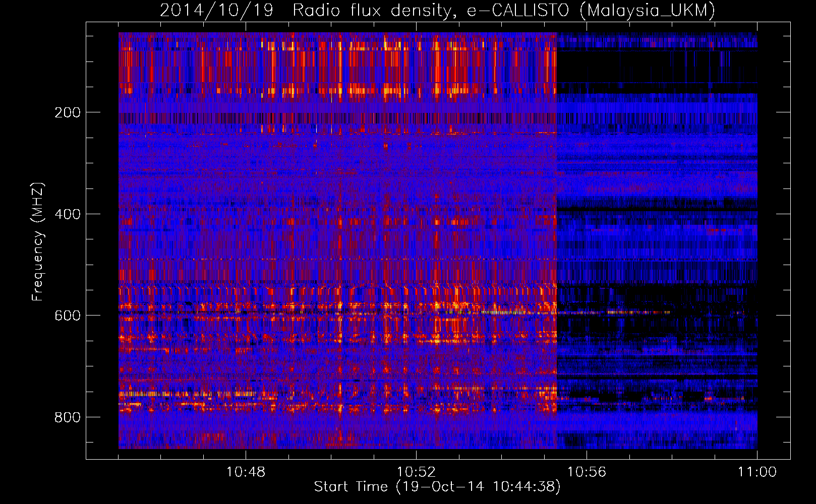Click the 800 frequency tick label

68,417
